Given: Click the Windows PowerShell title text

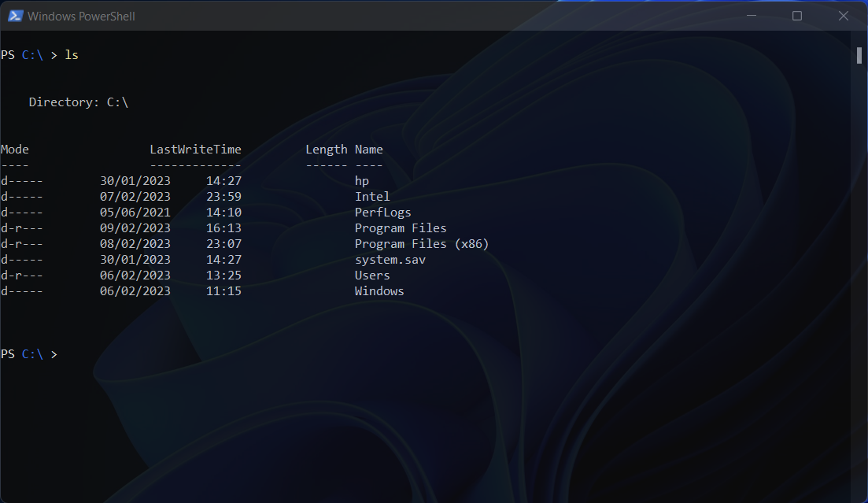Looking at the screenshot, I should coord(81,15).
